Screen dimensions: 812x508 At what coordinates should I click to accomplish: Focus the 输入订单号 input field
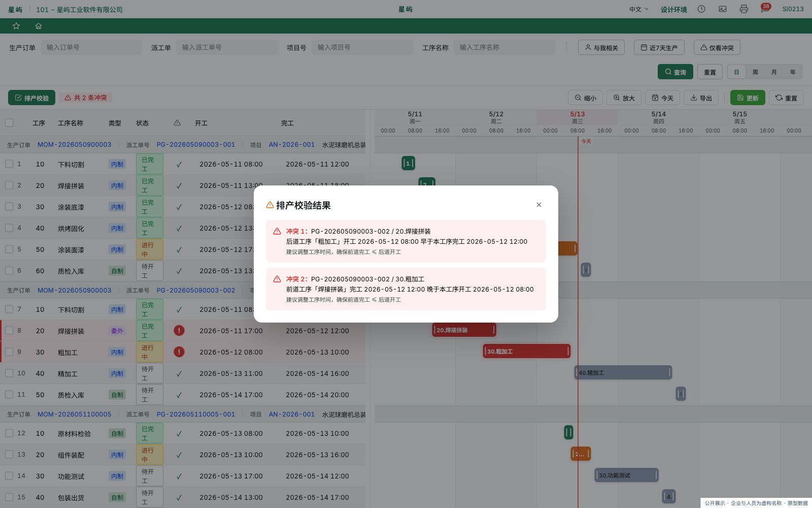pyautogui.click(x=91, y=47)
